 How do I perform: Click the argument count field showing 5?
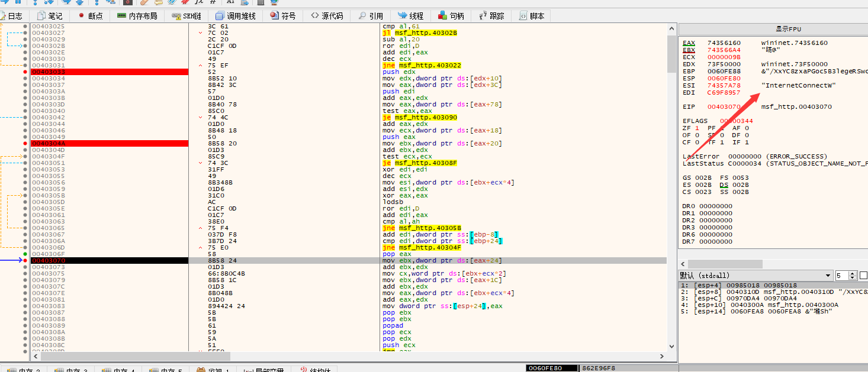[x=842, y=276]
